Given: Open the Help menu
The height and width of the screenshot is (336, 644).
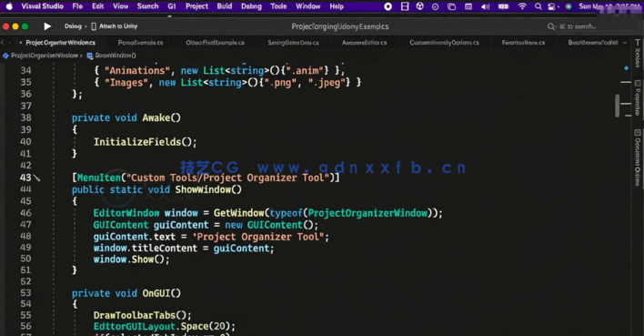Looking at the screenshot, I should point(337,6).
